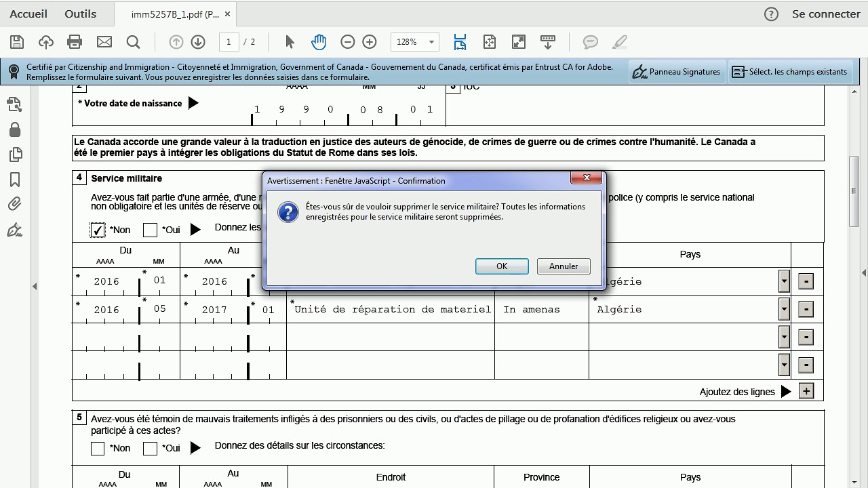Check question 5 *Oui checkbox
This screenshot has width=868, height=488.
coord(151,448)
